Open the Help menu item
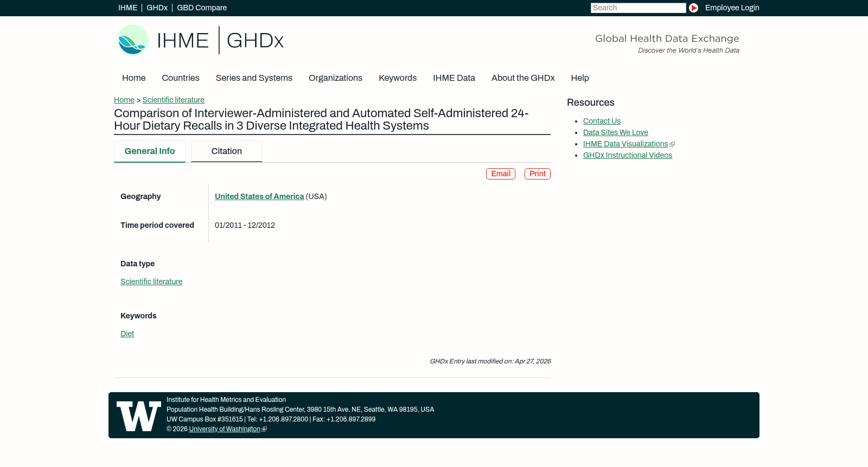 (x=580, y=78)
